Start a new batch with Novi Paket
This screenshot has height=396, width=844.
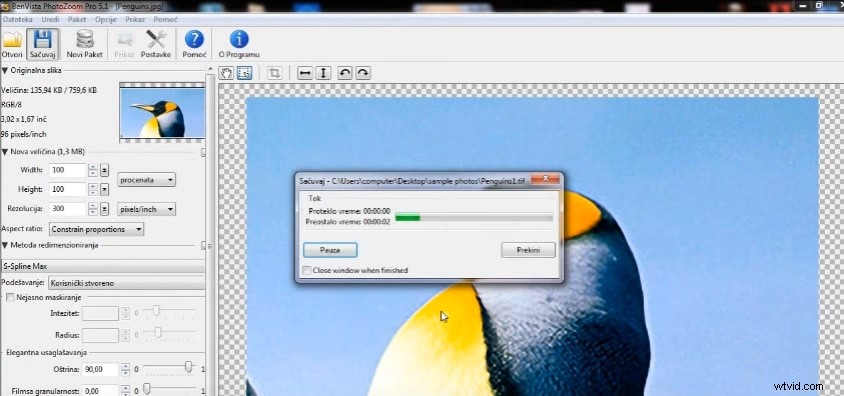pos(85,45)
